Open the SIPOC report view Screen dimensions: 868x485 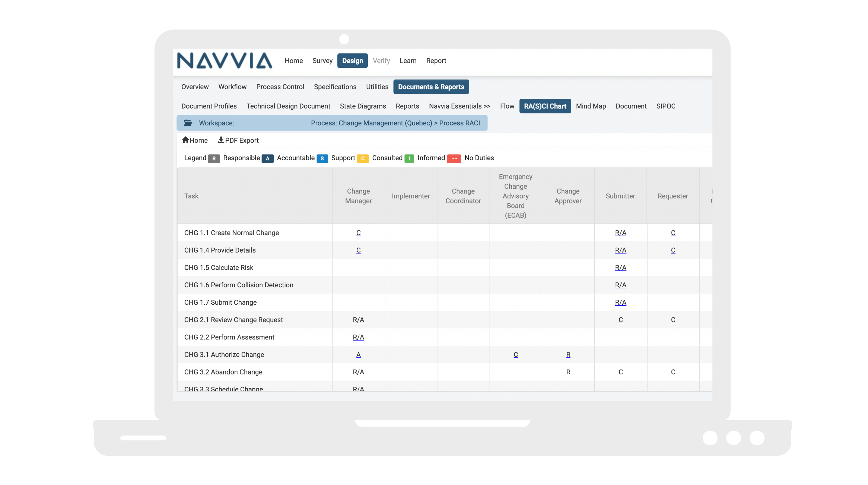tap(666, 106)
